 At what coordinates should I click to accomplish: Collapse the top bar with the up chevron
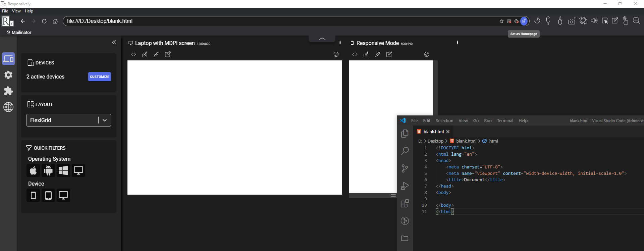[x=322, y=39]
